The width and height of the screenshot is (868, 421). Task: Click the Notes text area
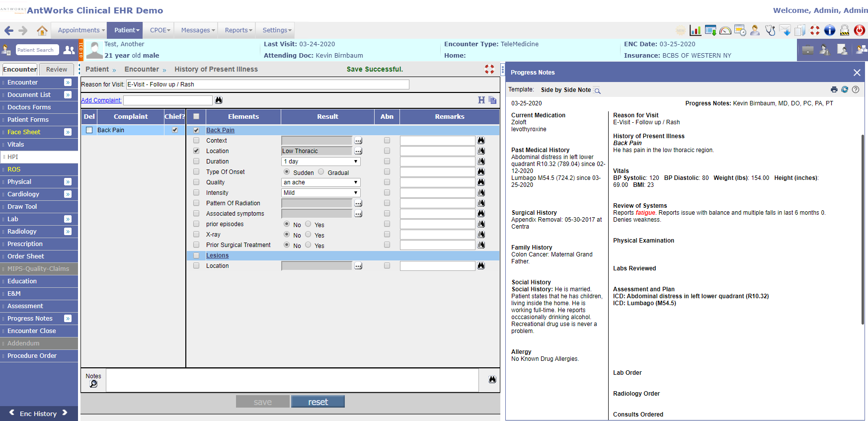293,380
